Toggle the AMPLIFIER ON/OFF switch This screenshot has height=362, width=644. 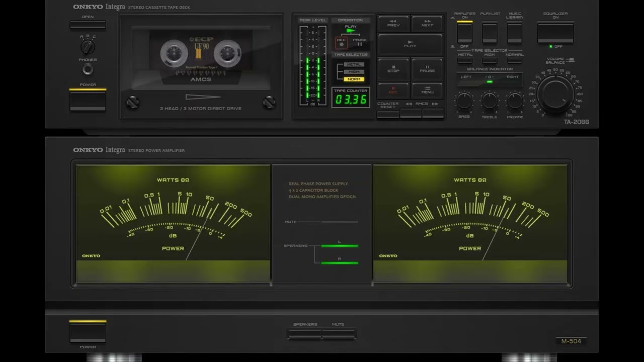[x=464, y=32]
